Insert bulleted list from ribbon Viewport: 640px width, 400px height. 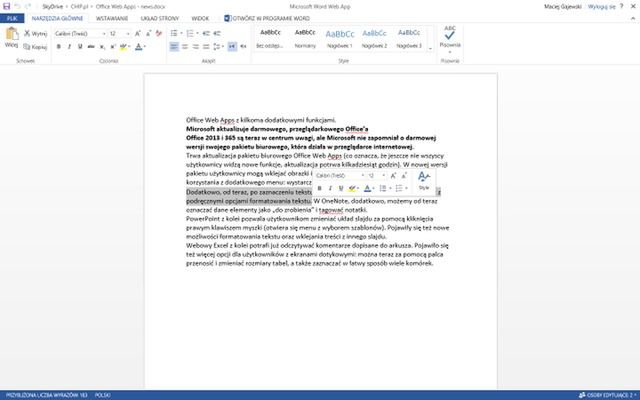point(174,33)
